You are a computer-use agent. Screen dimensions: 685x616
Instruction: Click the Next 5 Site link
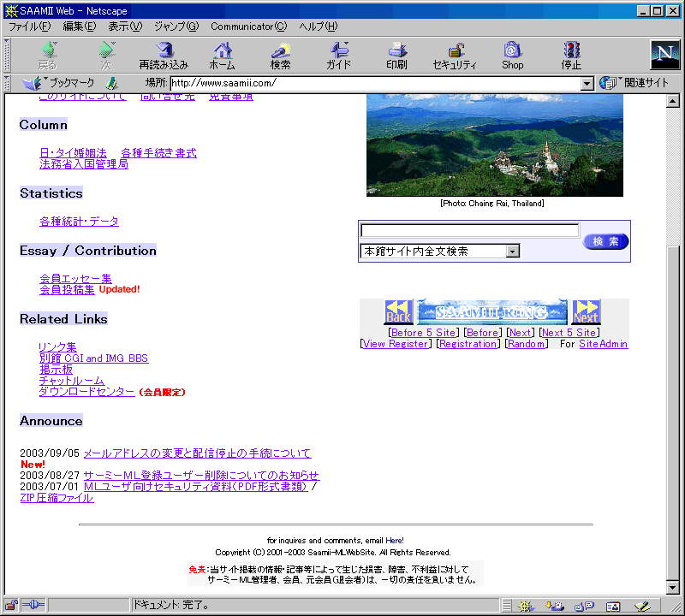(x=569, y=333)
